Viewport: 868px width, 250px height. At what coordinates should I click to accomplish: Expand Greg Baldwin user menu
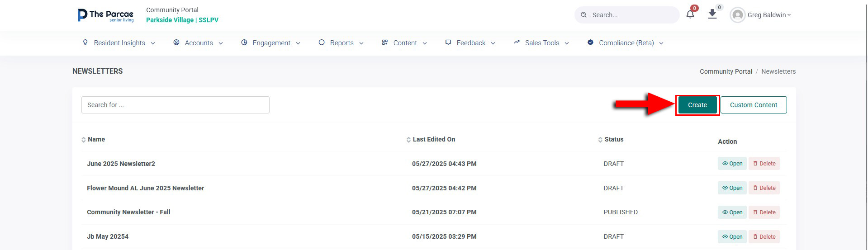coord(769,15)
